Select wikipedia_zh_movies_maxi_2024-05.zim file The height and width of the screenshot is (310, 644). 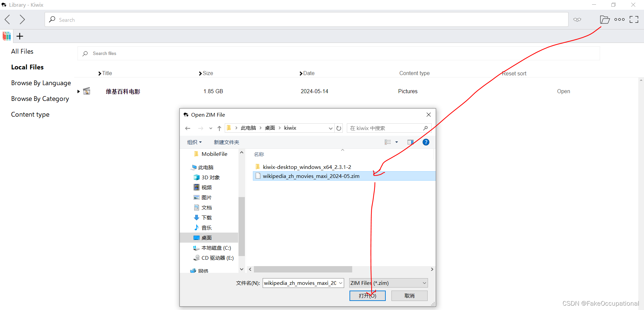(344, 176)
